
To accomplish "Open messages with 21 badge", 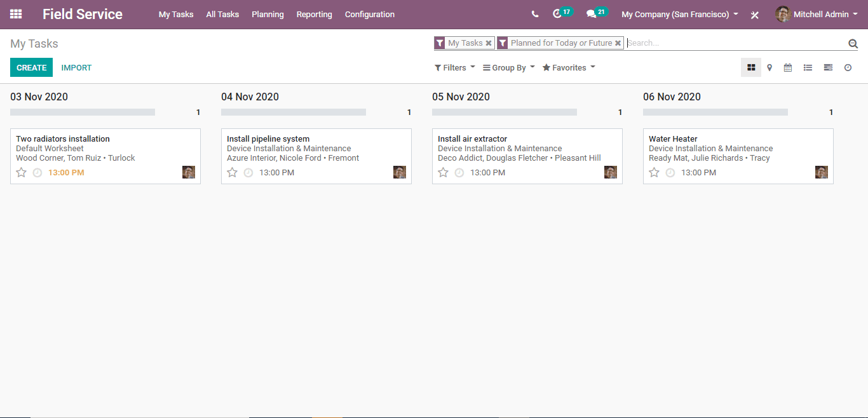I will 592,14.
